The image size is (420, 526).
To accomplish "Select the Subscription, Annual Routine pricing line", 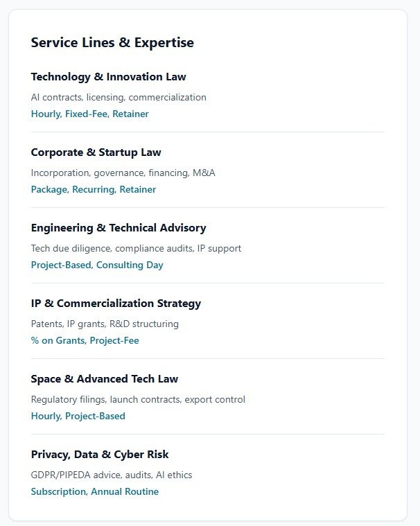I will click(94, 491).
